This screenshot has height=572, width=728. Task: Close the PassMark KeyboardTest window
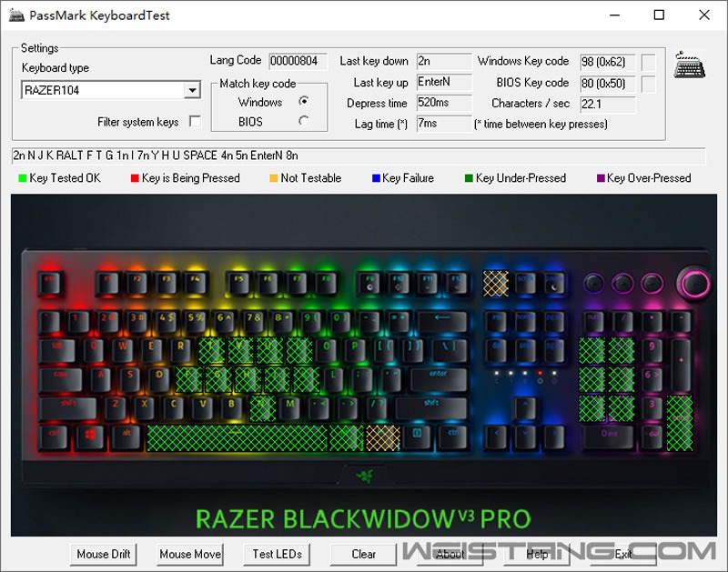click(704, 15)
